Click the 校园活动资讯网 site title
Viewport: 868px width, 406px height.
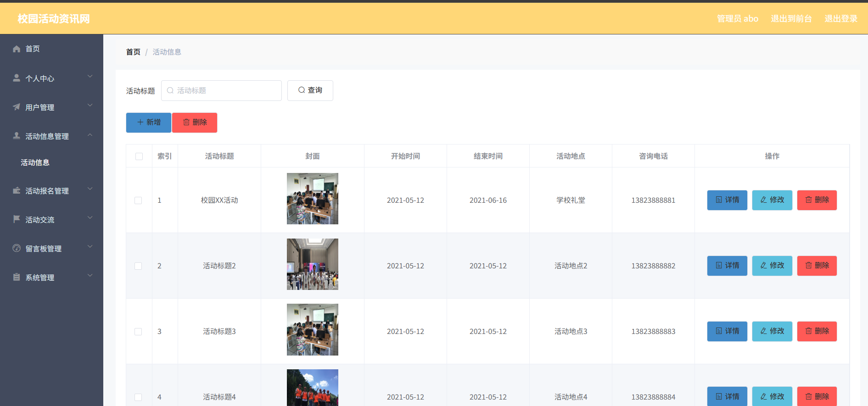pyautogui.click(x=54, y=19)
